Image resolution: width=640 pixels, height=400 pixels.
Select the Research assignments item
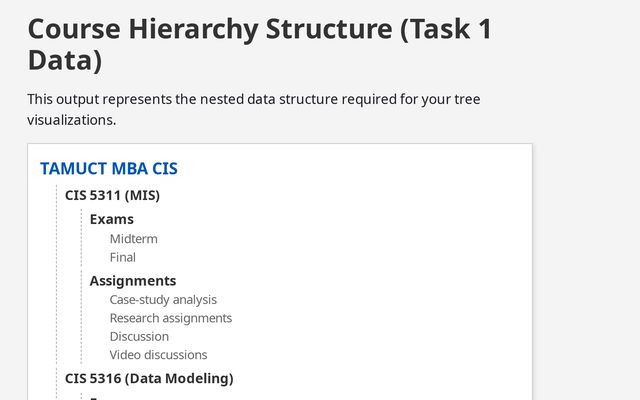(170, 318)
